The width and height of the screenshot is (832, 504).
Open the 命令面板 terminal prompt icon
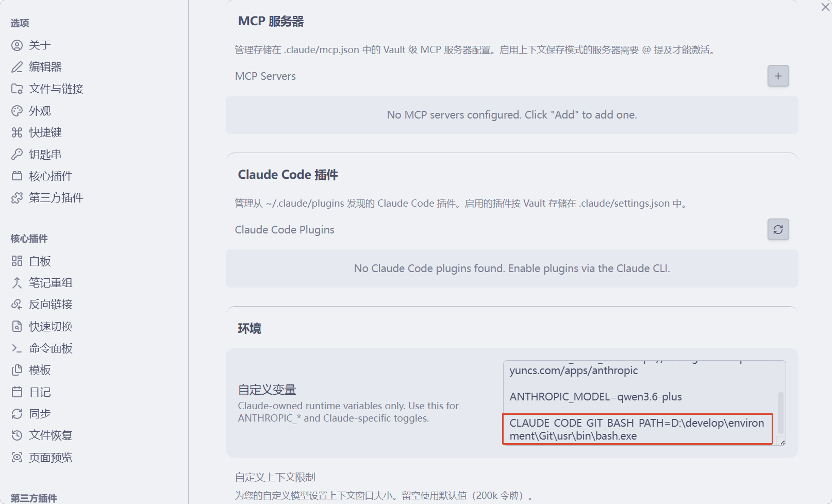coord(17,348)
